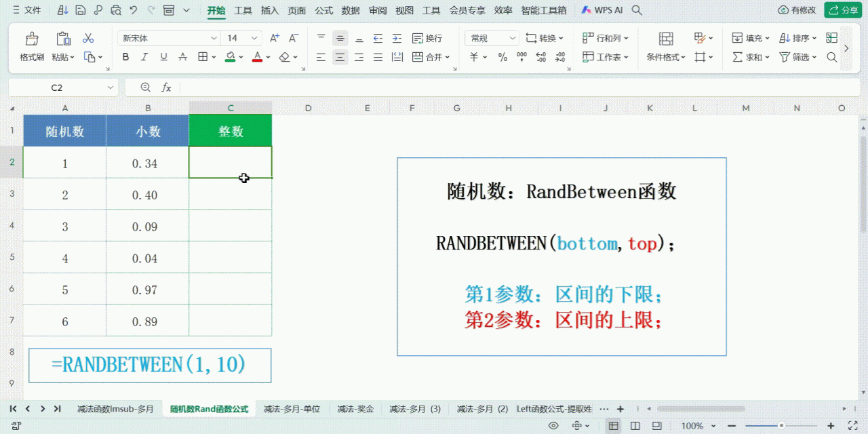Click the red font color swatch
This screenshot has width=868, height=434.
coord(257,57)
